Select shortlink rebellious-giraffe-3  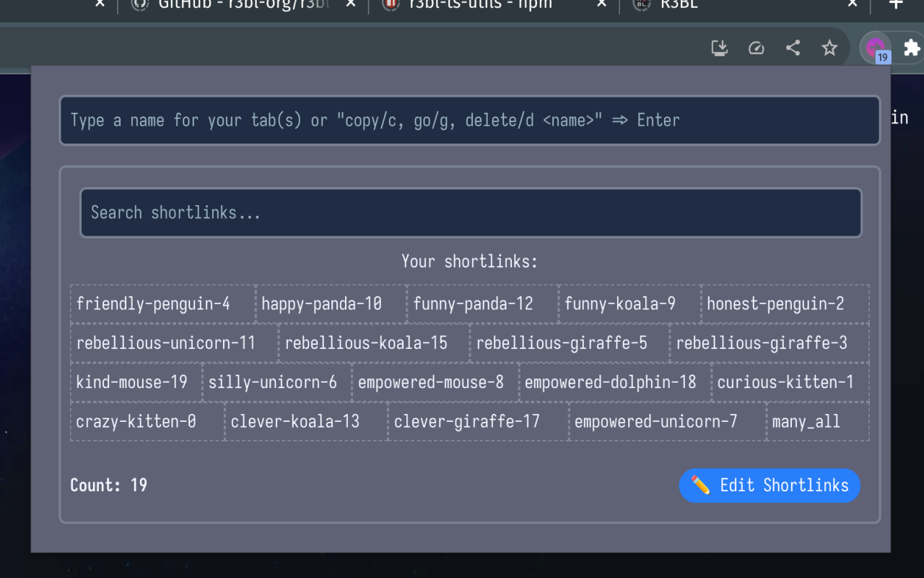coord(770,342)
